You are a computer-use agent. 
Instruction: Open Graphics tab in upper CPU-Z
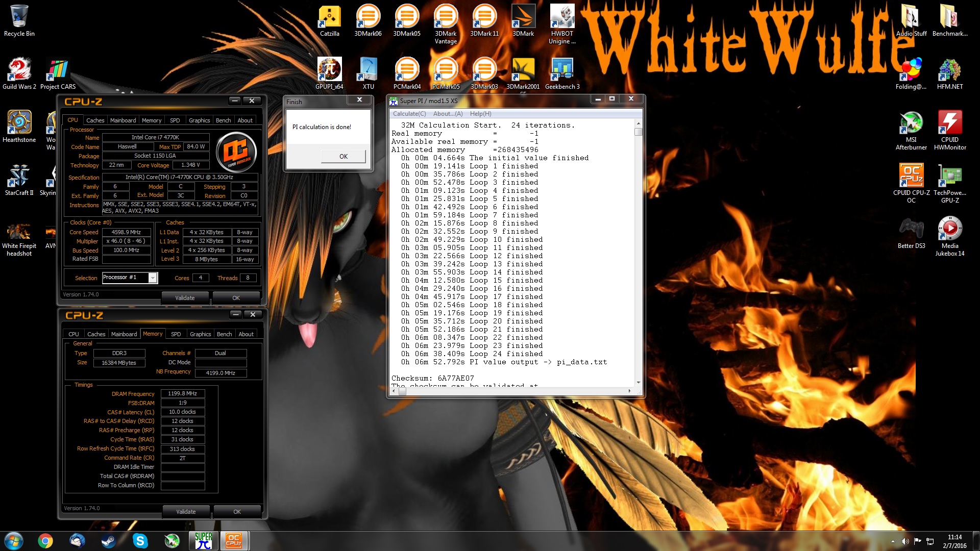click(199, 120)
